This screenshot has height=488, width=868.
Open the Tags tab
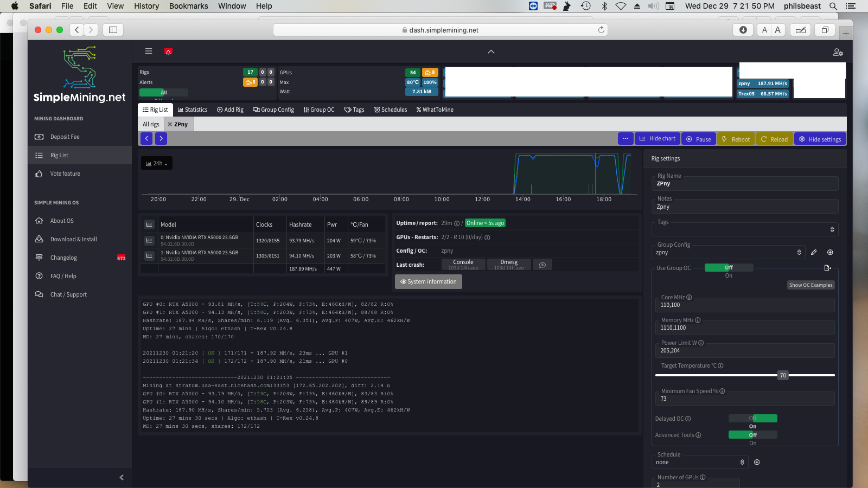tap(354, 110)
